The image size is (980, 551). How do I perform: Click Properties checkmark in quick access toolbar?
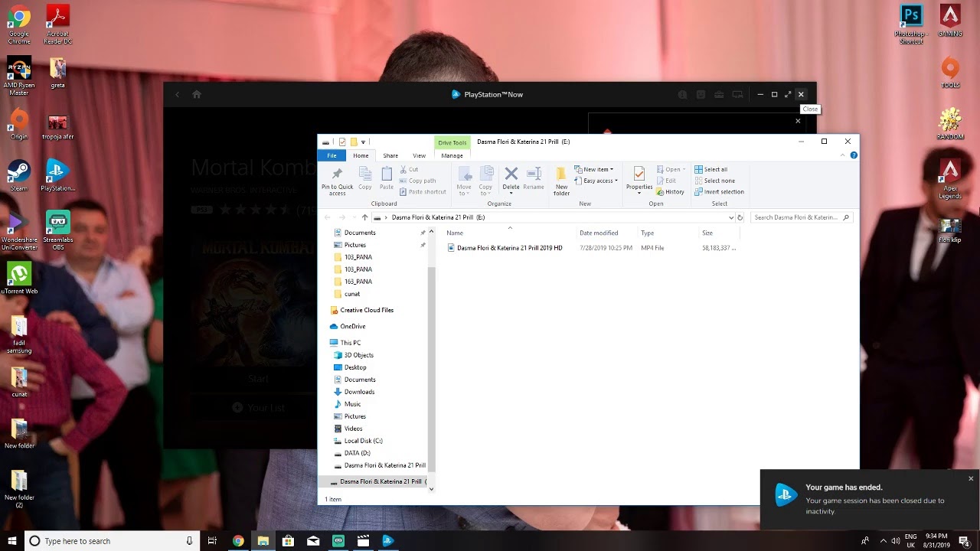tap(342, 142)
